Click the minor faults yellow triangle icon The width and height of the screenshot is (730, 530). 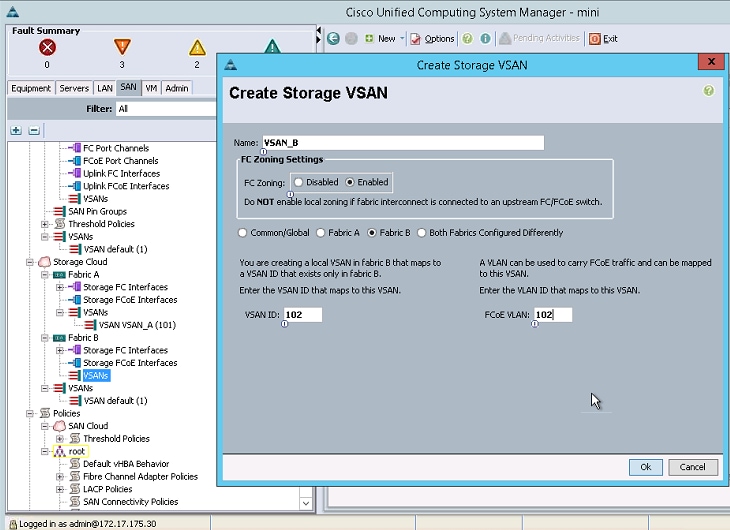coord(197,47)
